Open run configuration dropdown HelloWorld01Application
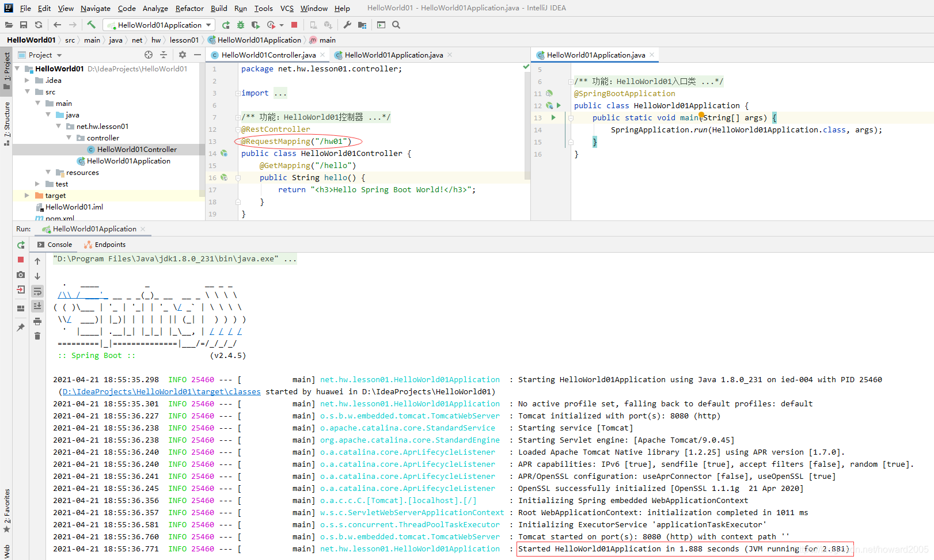The image size is (934, 560). tap(159, 25)
